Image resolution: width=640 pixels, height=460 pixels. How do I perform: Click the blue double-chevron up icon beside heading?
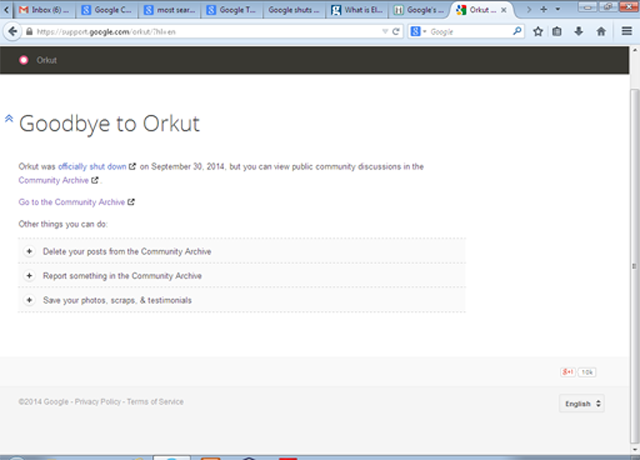pos(9,118)
